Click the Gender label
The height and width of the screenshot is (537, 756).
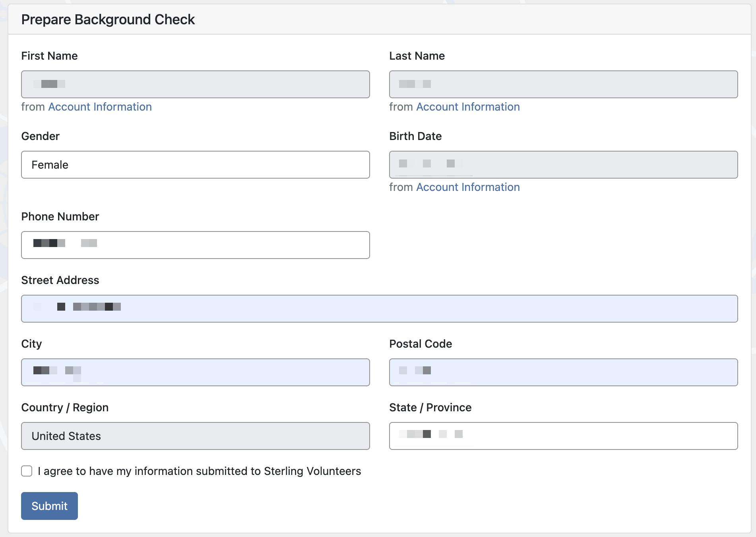tap(41, 136)
